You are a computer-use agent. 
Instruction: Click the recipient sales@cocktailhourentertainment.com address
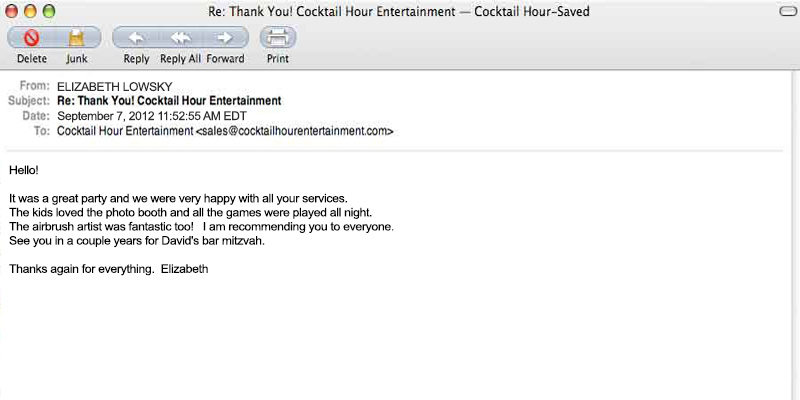pyautogui.click(x=294, y=131)
